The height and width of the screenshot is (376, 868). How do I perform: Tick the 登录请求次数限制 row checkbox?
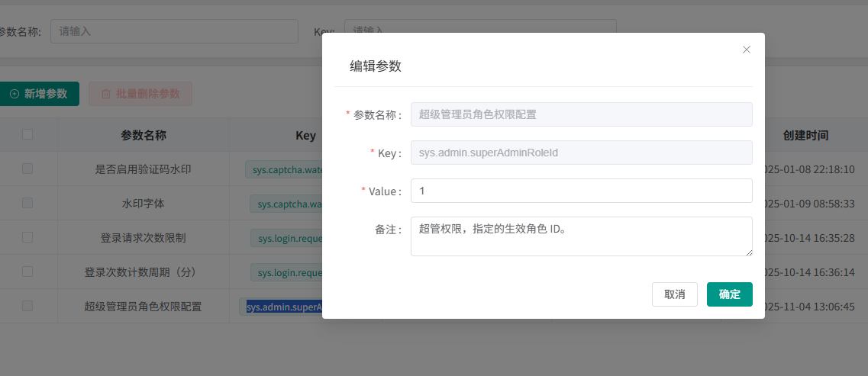click(x=27, y=237)
